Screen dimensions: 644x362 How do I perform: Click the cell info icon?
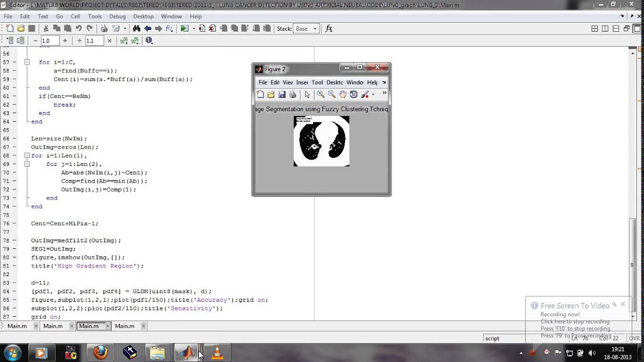tap(149, 41)
